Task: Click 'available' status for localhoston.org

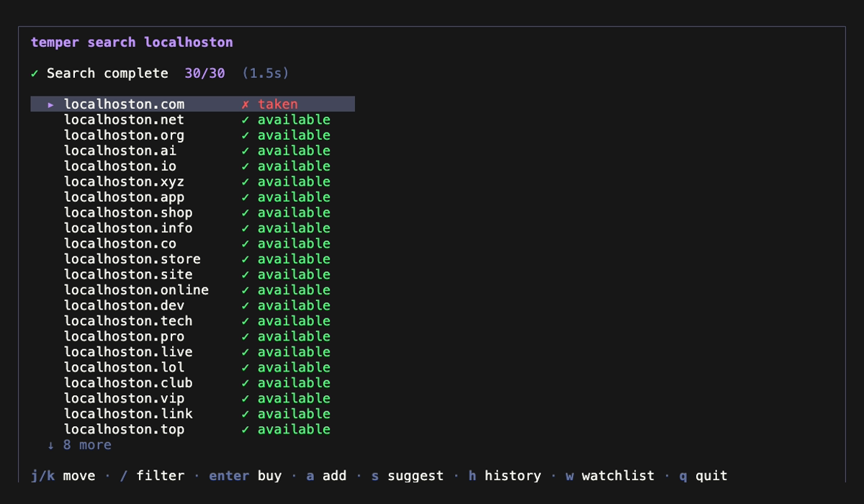Action: pos(294,135)
